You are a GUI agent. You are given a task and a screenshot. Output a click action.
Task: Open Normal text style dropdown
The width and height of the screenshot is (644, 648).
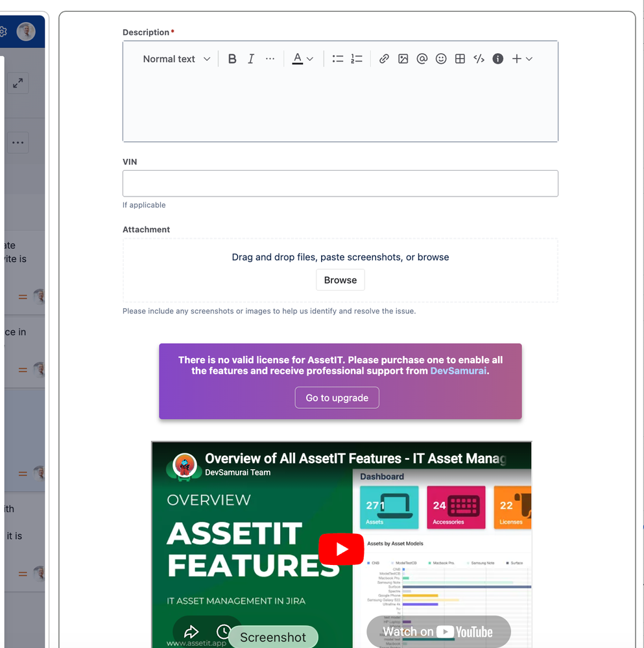[x=176, y=58]
